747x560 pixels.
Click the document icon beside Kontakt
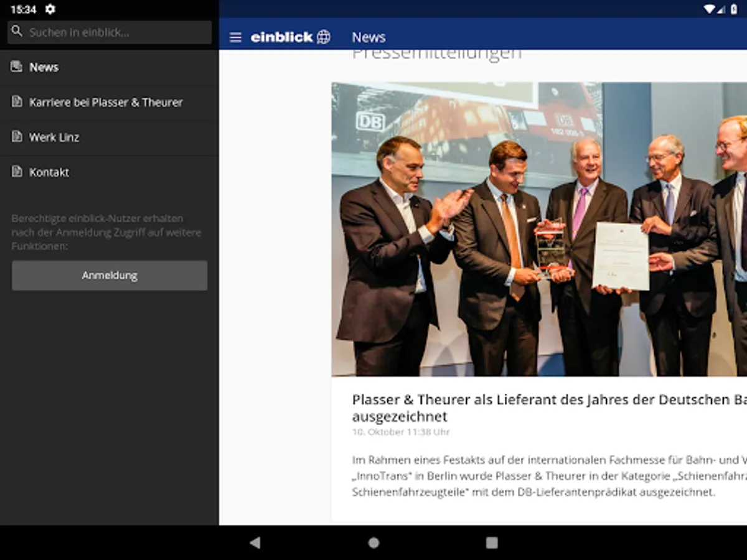click(x=17, y=172)
